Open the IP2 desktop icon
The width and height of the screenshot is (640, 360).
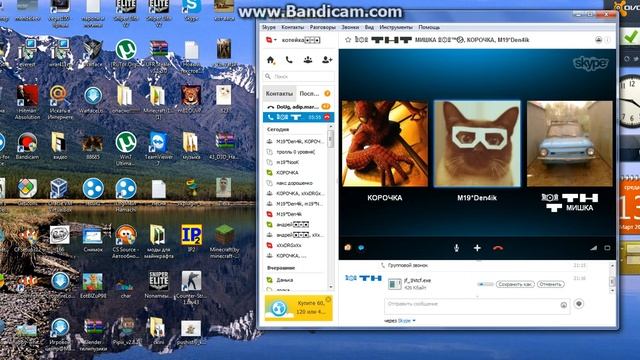coord(191,238)
